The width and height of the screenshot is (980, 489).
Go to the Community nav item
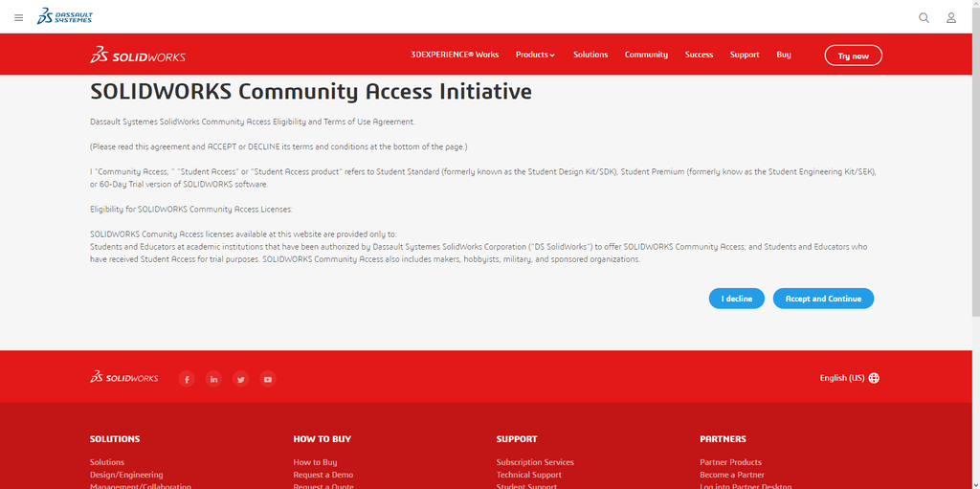coord(646,55)
